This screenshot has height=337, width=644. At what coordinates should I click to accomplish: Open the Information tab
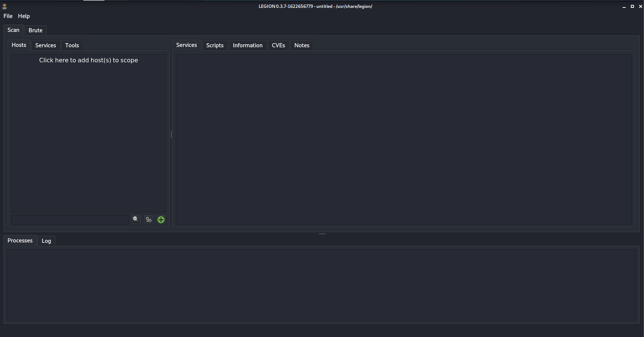(x=248, y=45)
